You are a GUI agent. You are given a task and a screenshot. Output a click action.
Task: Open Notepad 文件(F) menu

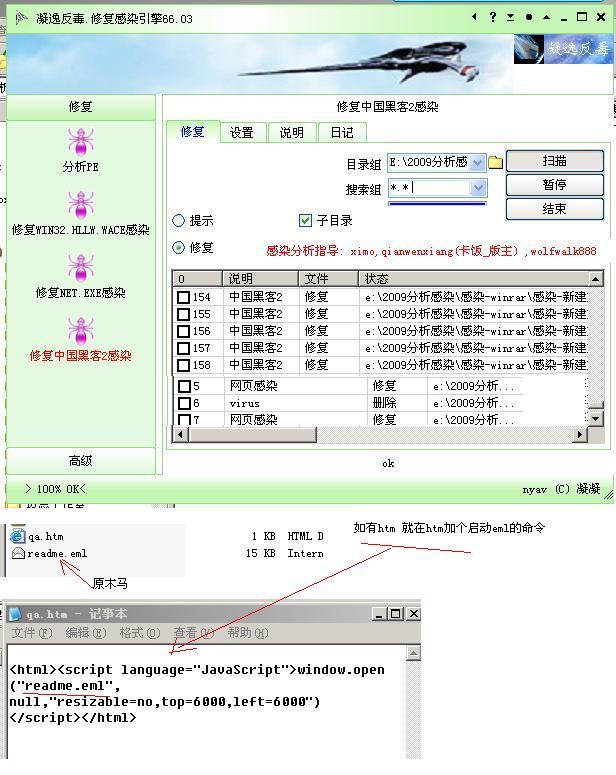click(32, 633)
